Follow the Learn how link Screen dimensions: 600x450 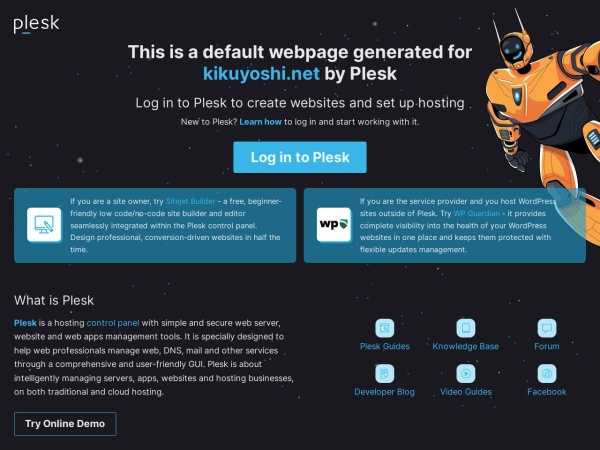pos(260,122)
